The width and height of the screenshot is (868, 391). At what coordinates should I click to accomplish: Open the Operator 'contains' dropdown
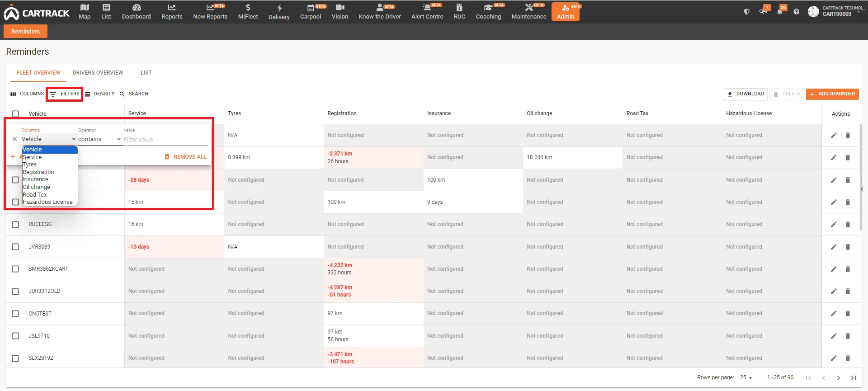click(x=99, y=139)
